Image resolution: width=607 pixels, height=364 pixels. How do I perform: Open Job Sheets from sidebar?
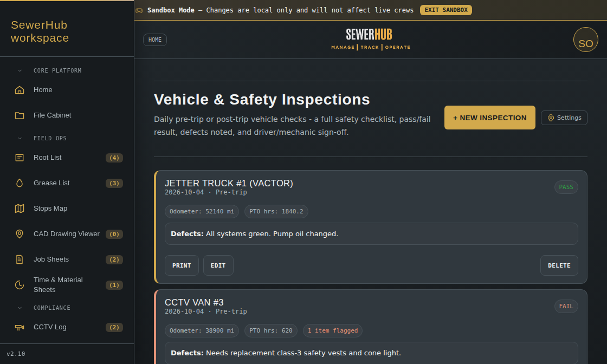67,259
